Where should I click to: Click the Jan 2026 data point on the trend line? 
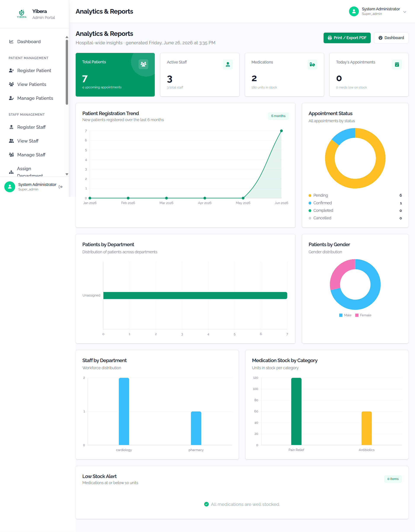point(90,198)
